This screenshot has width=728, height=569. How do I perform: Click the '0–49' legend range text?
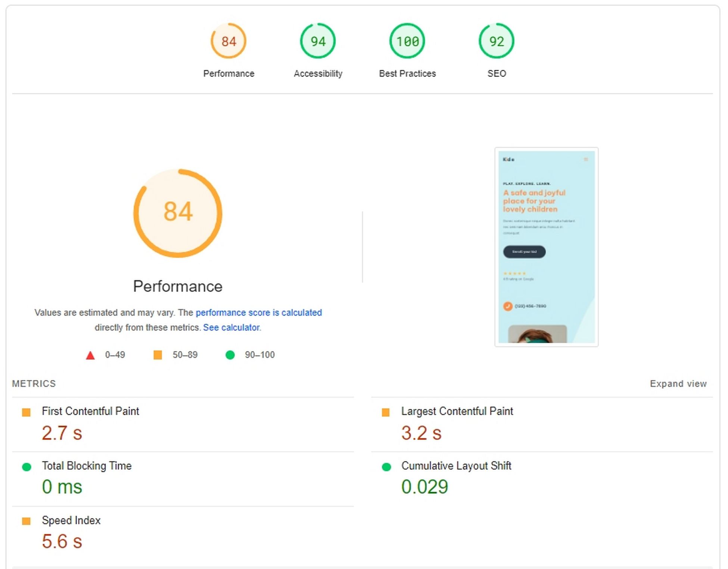point(115,355)
